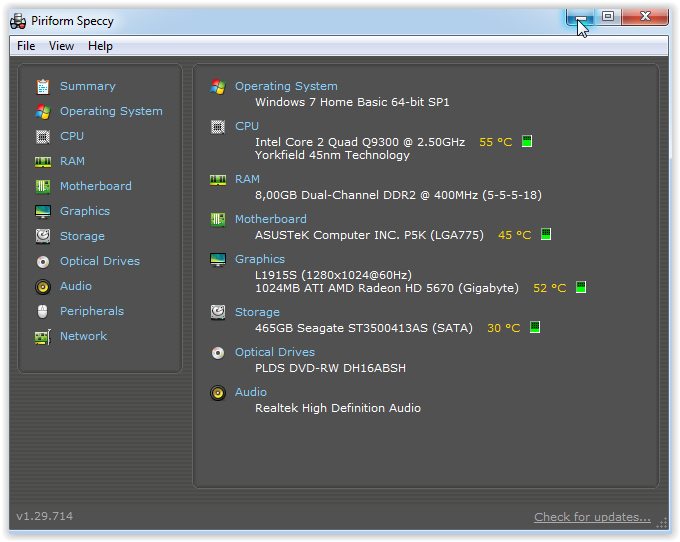This screenshot has height=542, width=680.
Task: Click the CPU chip icon in sidebar
Action: [x=42, y=137]
